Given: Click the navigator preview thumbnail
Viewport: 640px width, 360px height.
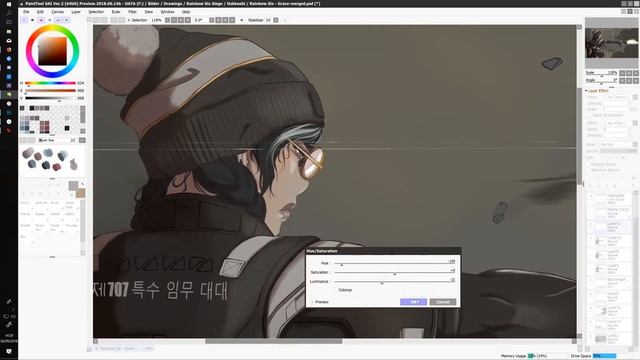Looking at the screenshot, I should (x=611, y=43).
